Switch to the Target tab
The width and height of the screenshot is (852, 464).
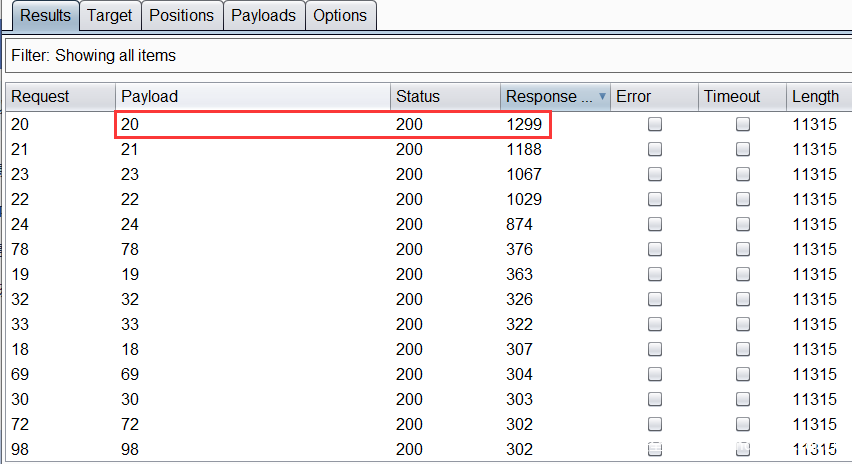(109, 15)
